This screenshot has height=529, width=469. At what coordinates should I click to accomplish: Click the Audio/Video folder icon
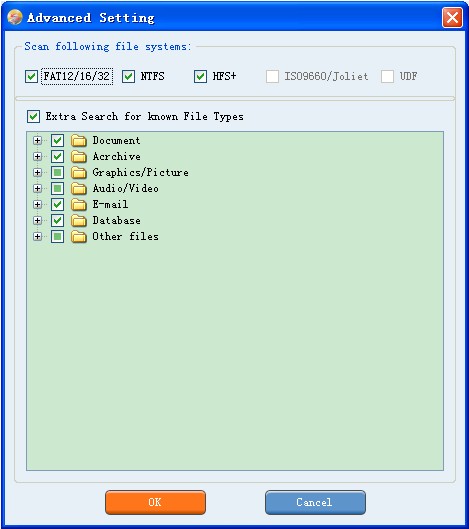(x=79, y=189)
